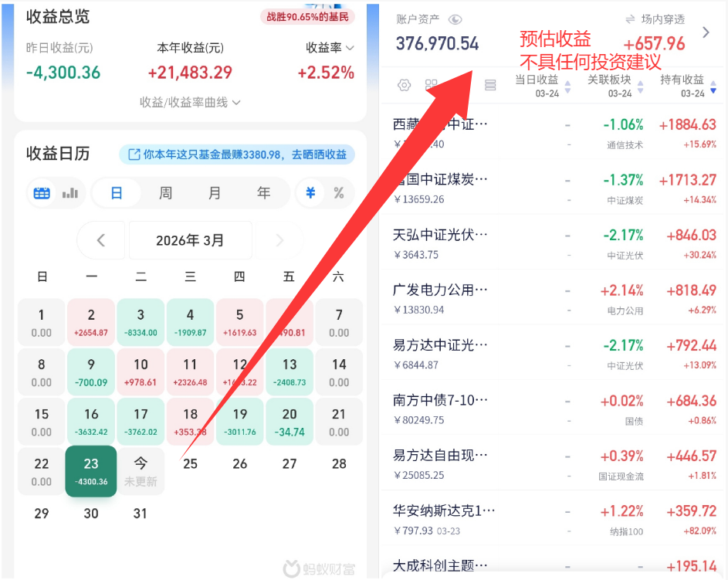Select calendar day 2 with +2654.87

(x=91, y=322)
